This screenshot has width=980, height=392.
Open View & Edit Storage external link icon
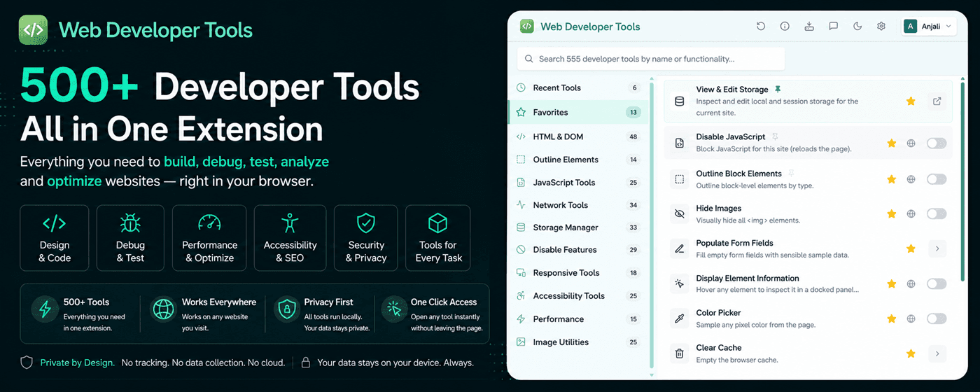pyautogui.click(x=937, y=101)
